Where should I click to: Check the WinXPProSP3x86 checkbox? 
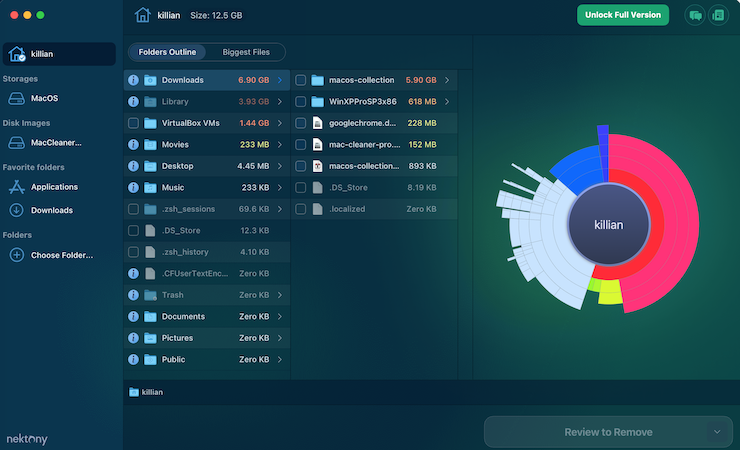click(301, 101)
